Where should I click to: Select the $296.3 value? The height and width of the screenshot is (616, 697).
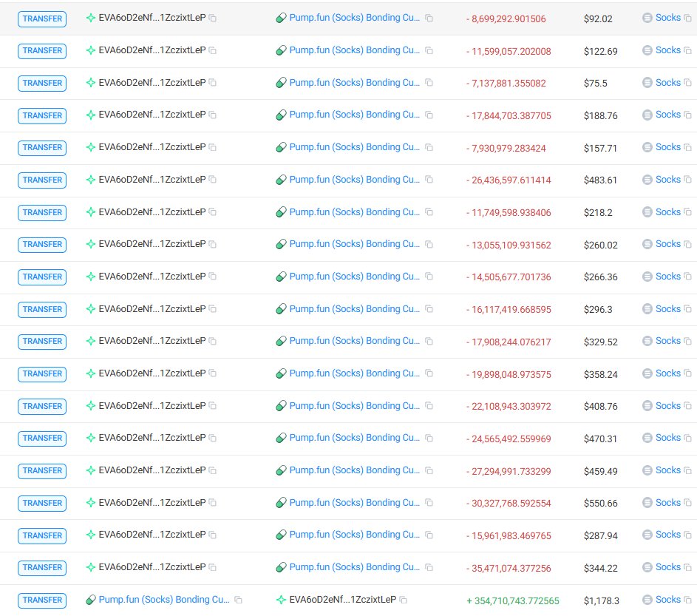tap(598, 309)
